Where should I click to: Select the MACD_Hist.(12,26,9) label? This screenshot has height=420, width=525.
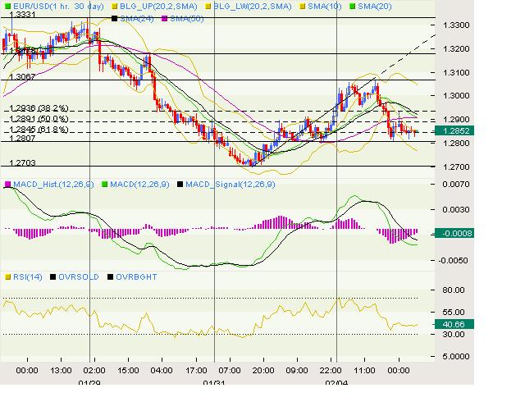coord(53,185)
